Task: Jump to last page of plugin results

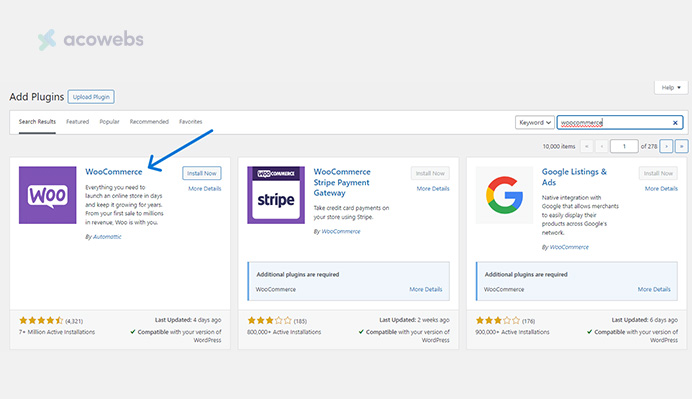Action: click(x=681, y=146)
